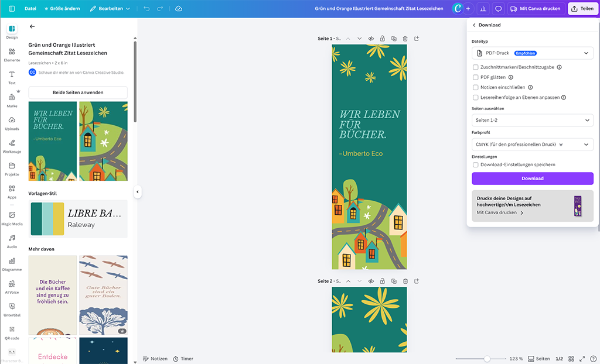600x364 pixels.
Task: Open the help question mark
Action: [593, 359]
